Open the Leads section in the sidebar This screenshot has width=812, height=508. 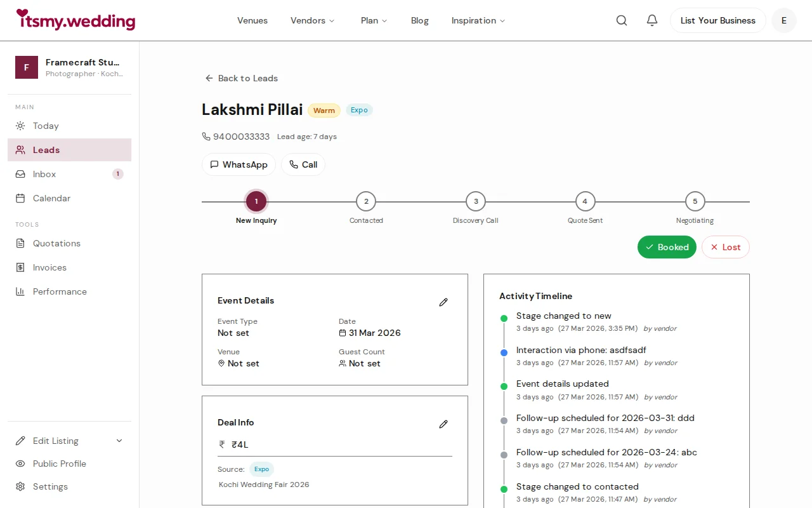point(45,150)
